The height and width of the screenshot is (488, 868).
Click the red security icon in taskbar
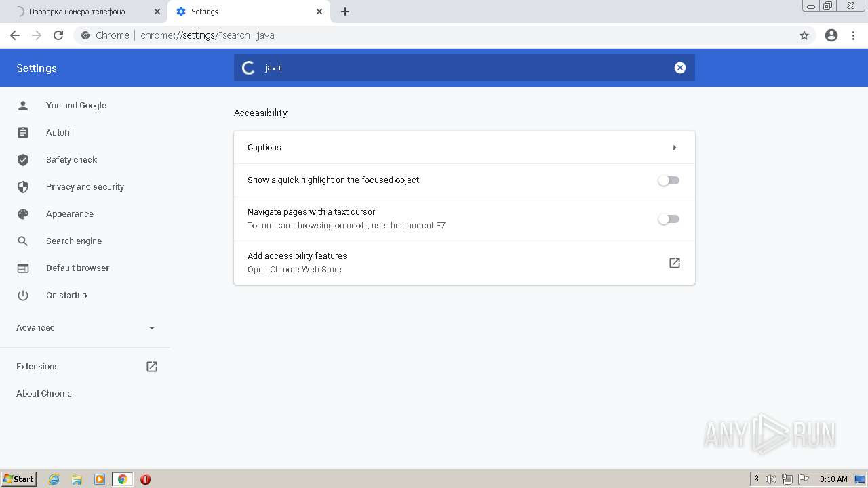[x=145, y=479]
